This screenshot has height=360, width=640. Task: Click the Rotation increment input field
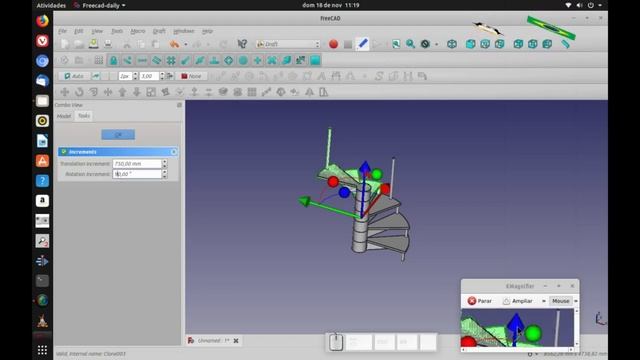tap(137, 174)
